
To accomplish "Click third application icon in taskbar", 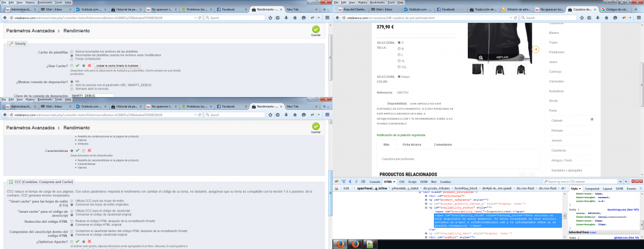I will coord(369,244).
